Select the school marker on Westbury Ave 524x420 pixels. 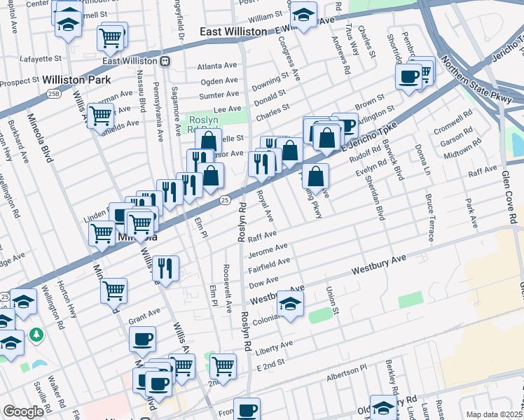(x=290, y=303)
